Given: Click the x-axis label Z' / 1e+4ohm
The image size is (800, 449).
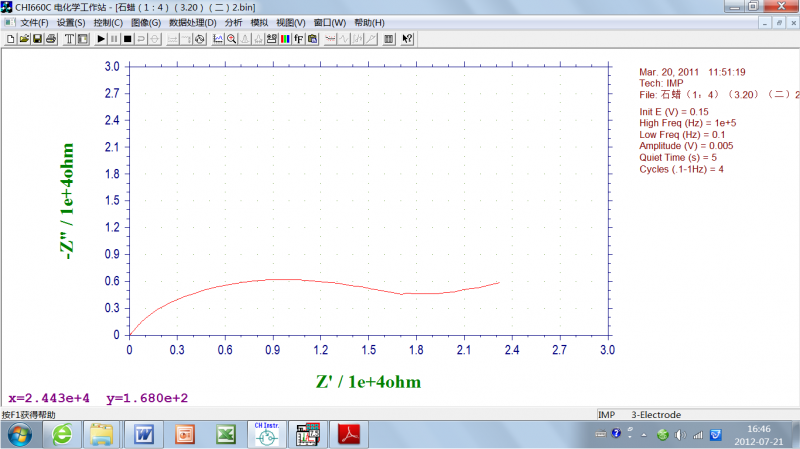Looking at the screenshot, I should click(368, 382).
